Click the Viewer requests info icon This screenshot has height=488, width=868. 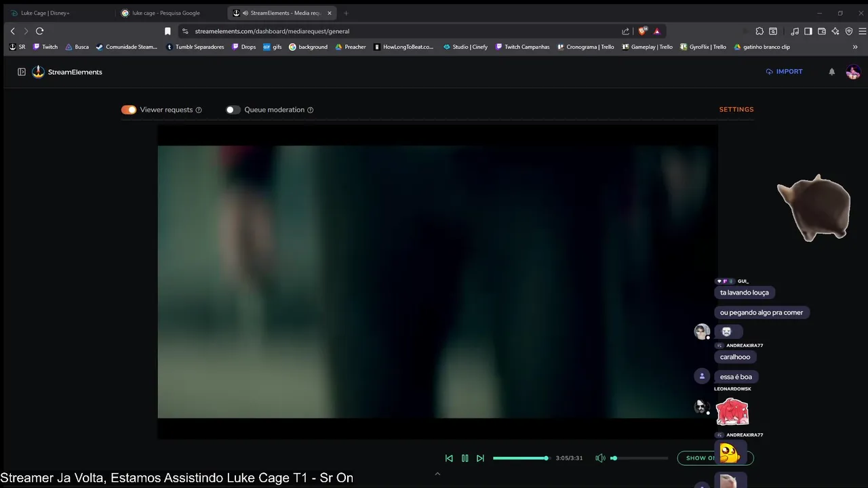click(199, 110)
